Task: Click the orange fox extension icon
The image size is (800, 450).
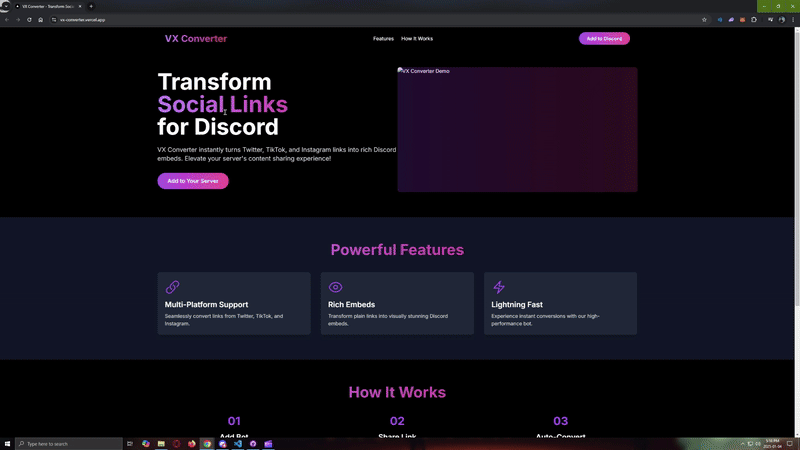Action: 742,20
